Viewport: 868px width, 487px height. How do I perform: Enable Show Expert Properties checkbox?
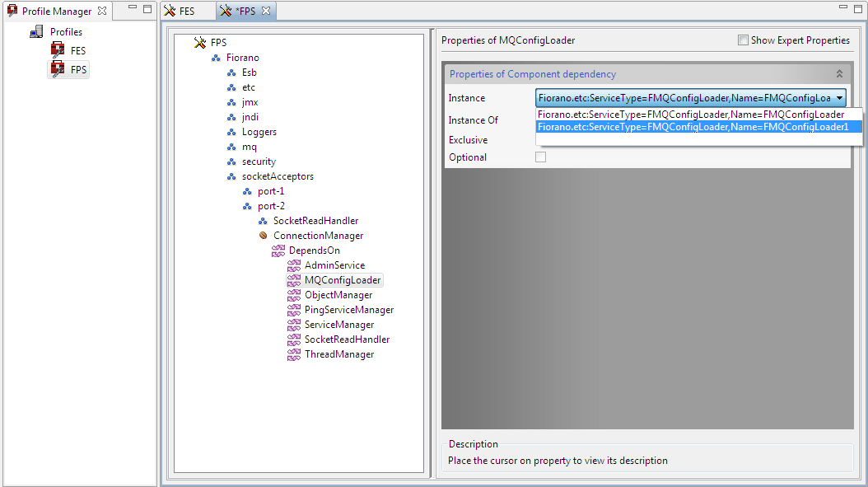pyautogui.click(x=743, y=40)
